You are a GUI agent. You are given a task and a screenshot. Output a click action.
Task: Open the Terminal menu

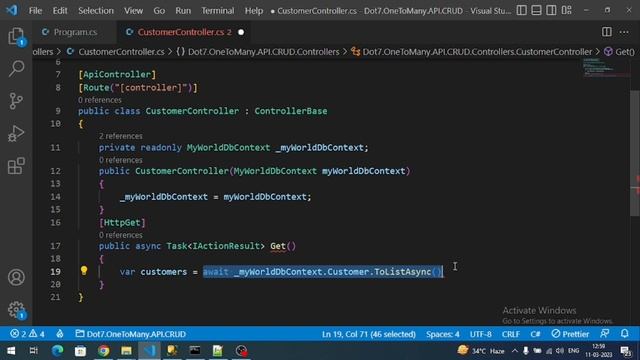[x=218, y=11]
